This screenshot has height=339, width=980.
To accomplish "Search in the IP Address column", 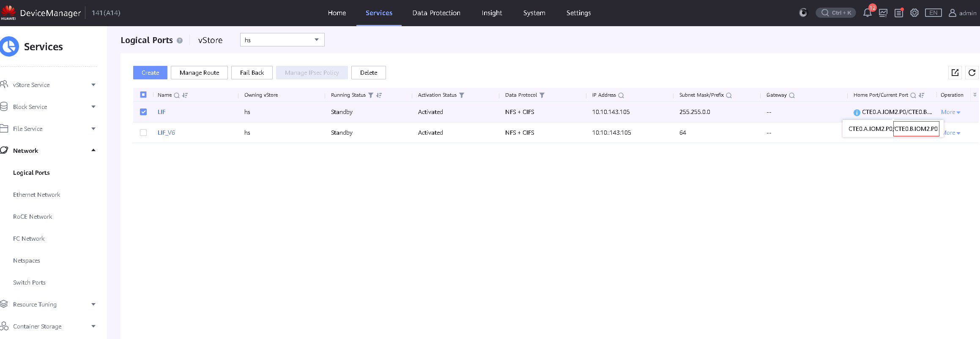I will [x=621, y=95].
